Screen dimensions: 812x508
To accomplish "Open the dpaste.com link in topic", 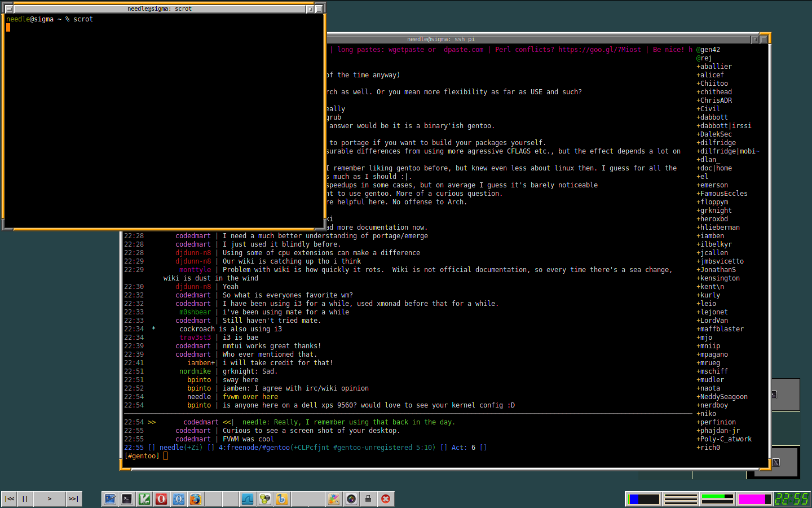I will [464, 50].
